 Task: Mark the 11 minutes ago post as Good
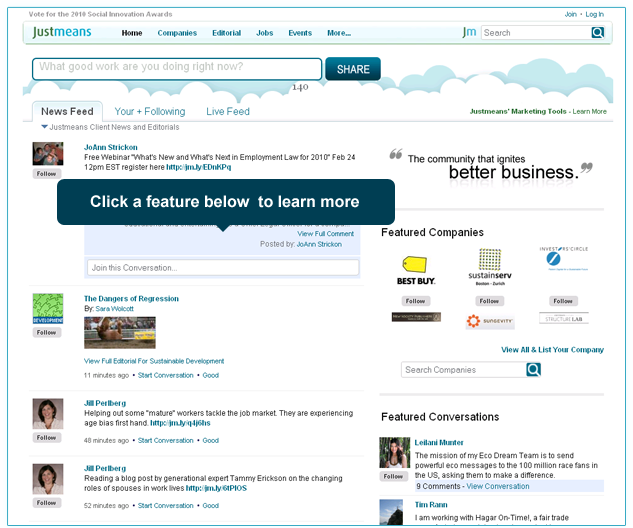210,375
